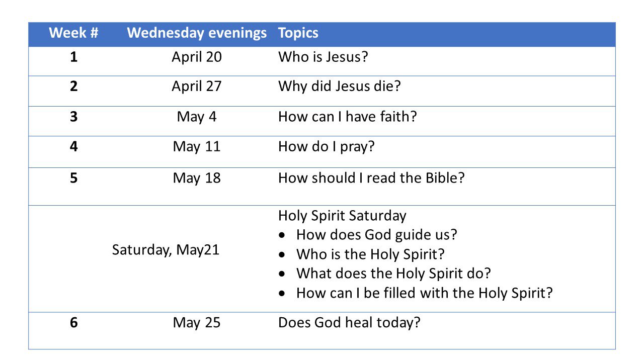
Task: Click 'Who is the Holy Spirit?' bullet
Action: tap(370, 254)
